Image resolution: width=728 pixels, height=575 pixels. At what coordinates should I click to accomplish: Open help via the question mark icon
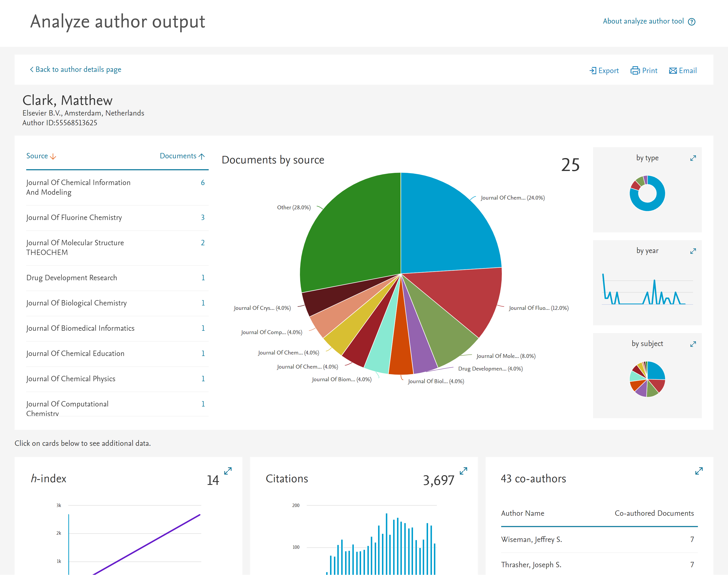click(692, 21)
